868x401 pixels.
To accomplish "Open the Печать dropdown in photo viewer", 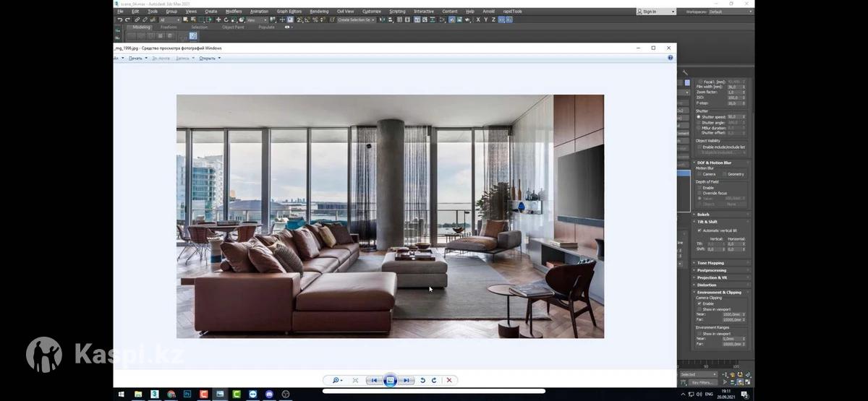I will (x=137, y=58).
